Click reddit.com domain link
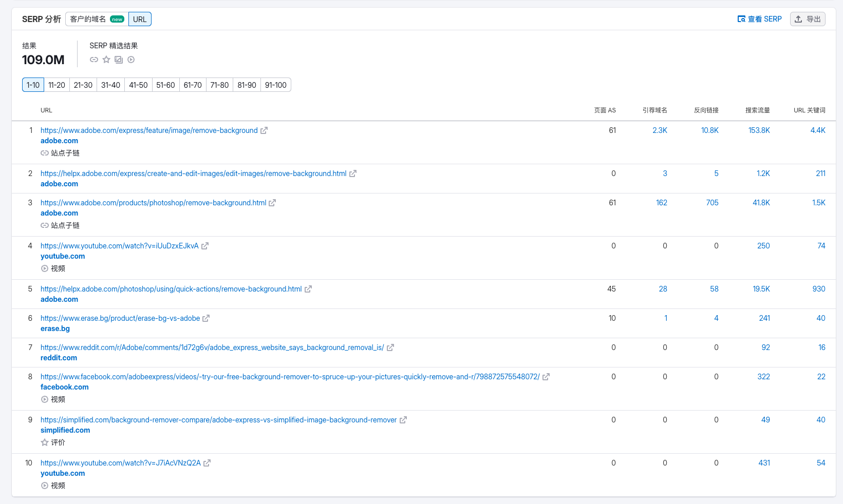The width and height of the screenshot is (843, 504). pos(59,358)
